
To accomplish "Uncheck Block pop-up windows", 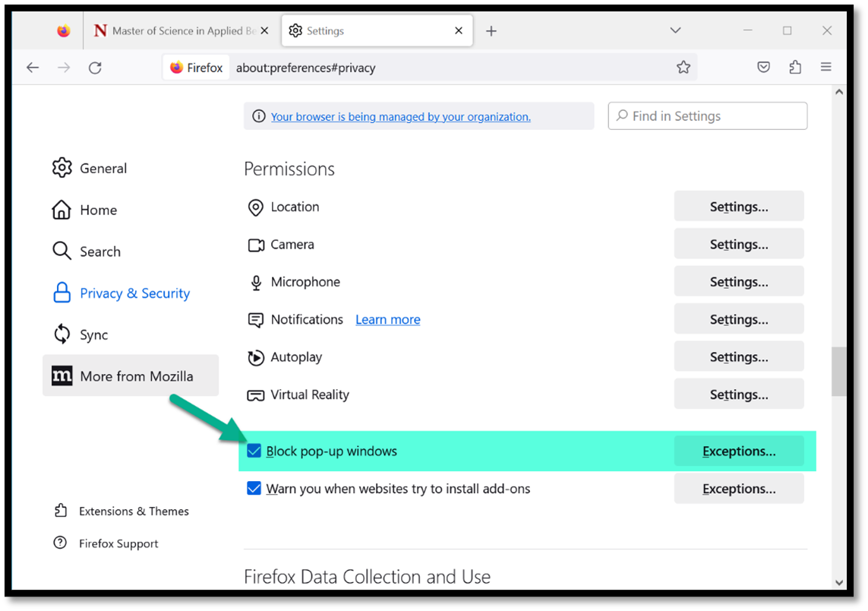I will [254, 451].
